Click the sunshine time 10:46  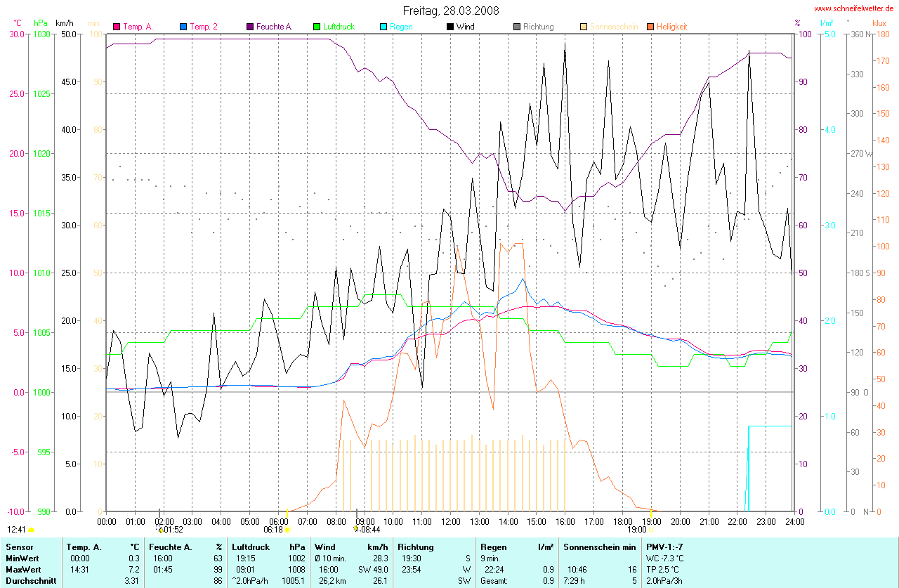576,570
